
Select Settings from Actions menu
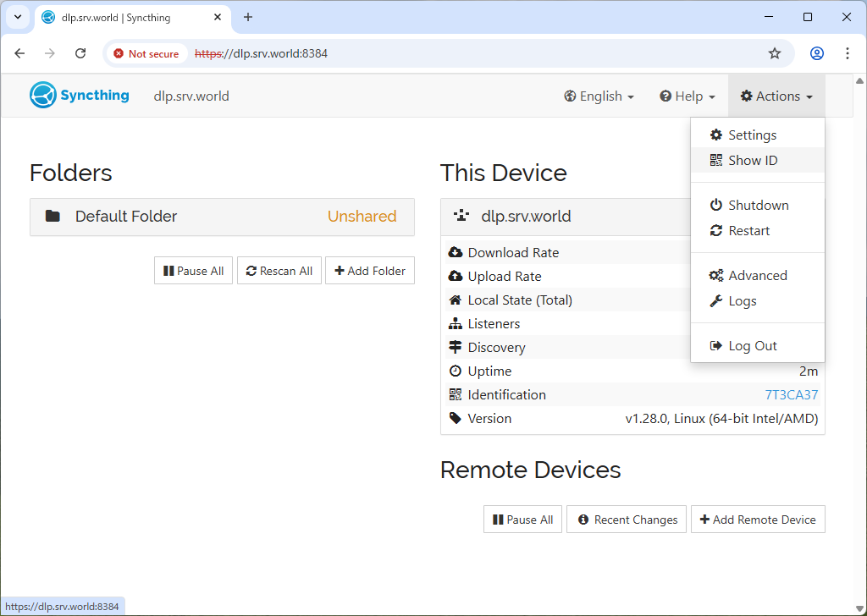pyautogui.click(x=752, y=135)
